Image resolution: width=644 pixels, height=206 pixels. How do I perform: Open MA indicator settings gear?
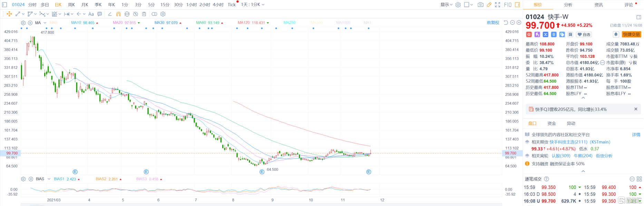(23, 23)
